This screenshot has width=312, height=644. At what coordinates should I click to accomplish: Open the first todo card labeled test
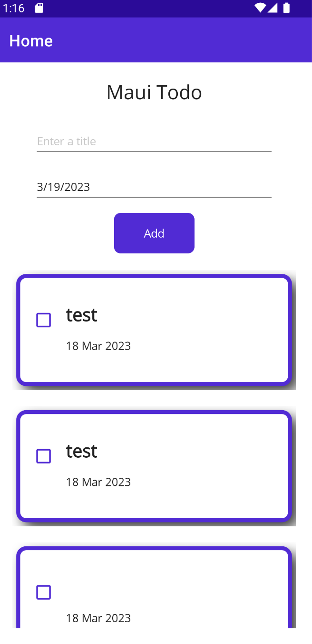(154, 330)
